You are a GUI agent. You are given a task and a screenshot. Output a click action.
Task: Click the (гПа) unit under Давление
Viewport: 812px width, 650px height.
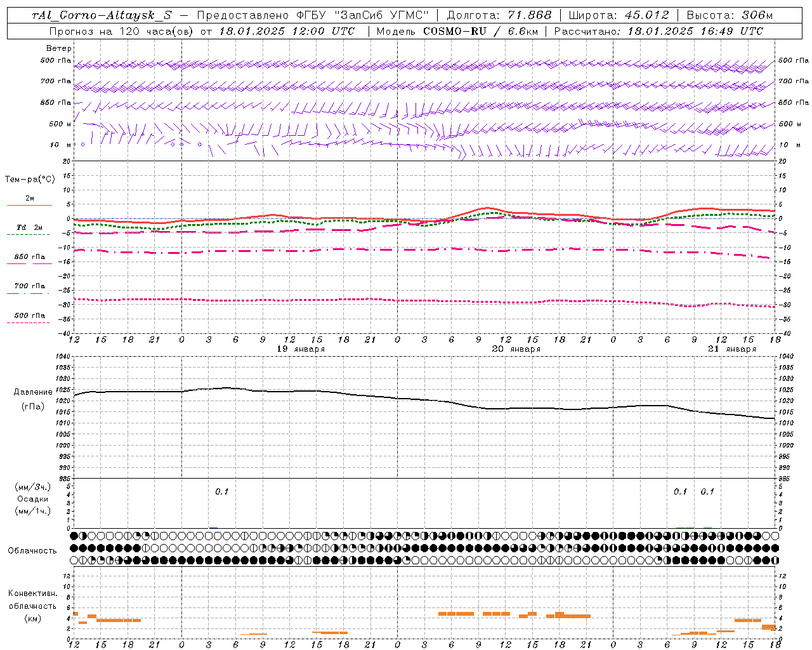point(33,406)
